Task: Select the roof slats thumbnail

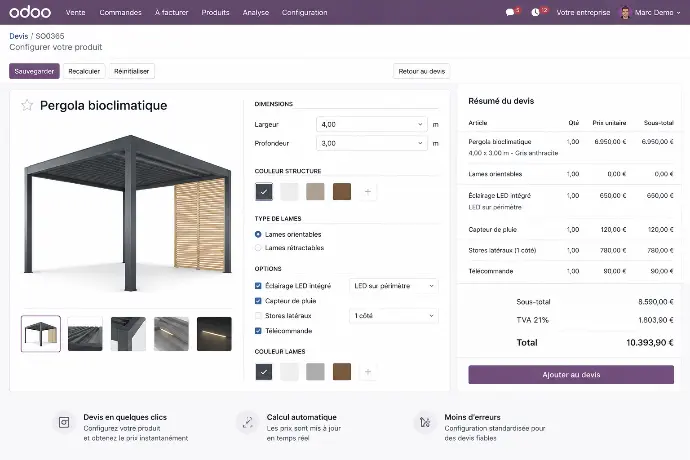Action: [85, 334]
